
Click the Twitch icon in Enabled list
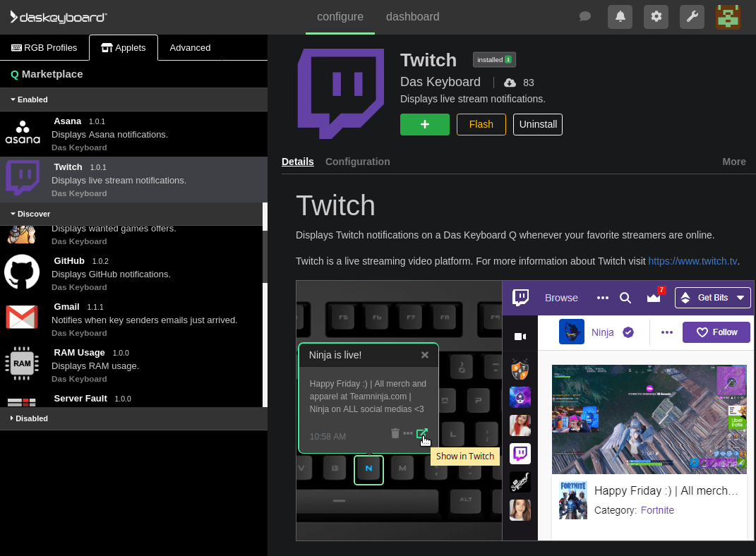pos(22,178)
